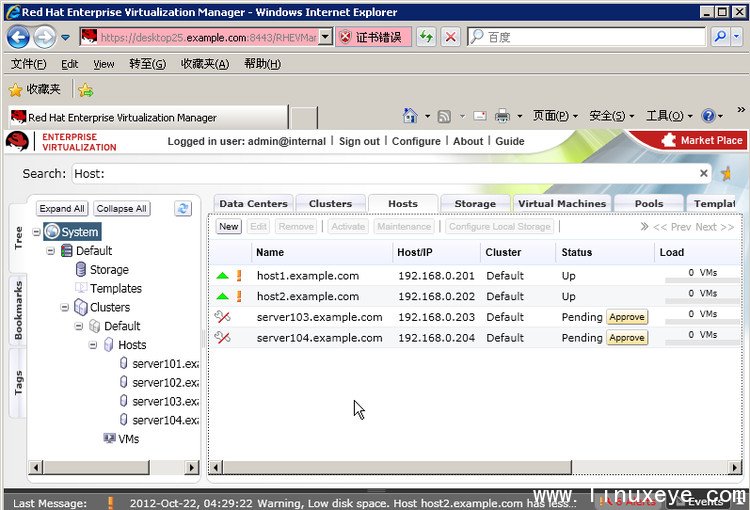Click the Sign out link
Image resolution: width=750 pixels, height=510 pixels.
pos(359,141)
